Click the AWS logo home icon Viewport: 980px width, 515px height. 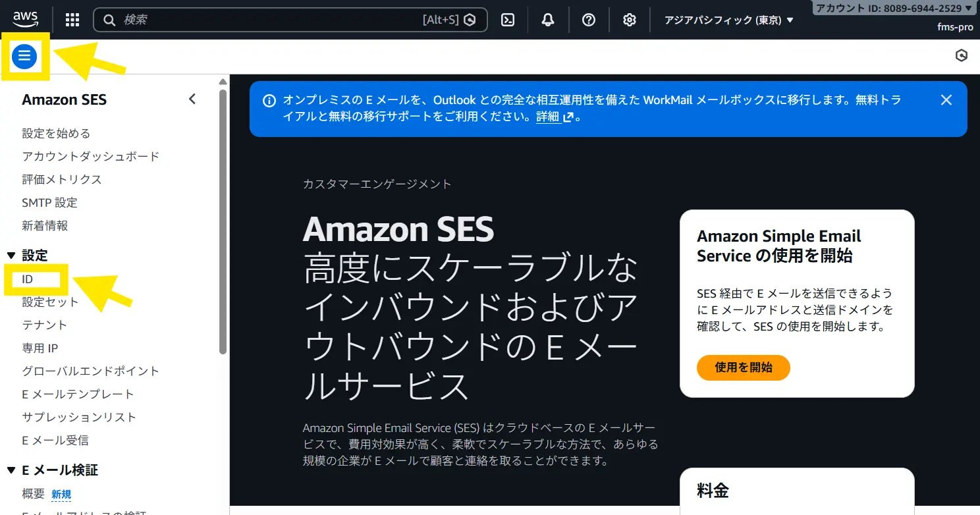point(25,19)
